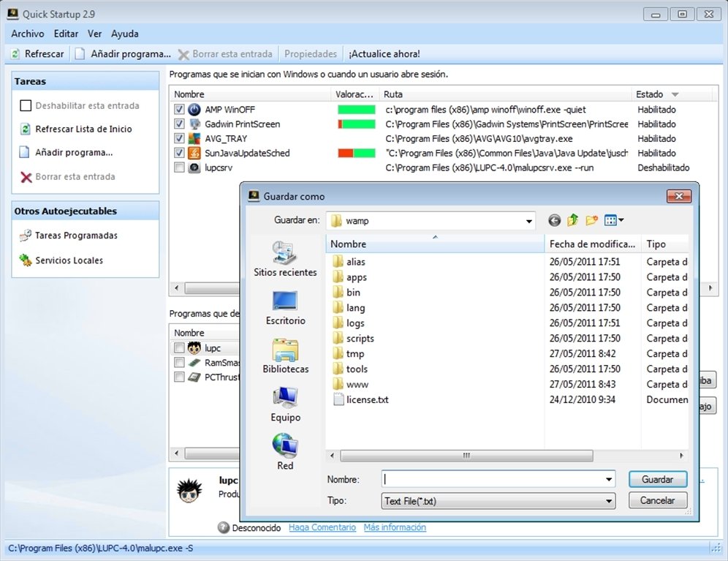Screen dimensions: 728x561
Task: Click the SunJavaUpdateSched Java icon
Action: (194, 153)
